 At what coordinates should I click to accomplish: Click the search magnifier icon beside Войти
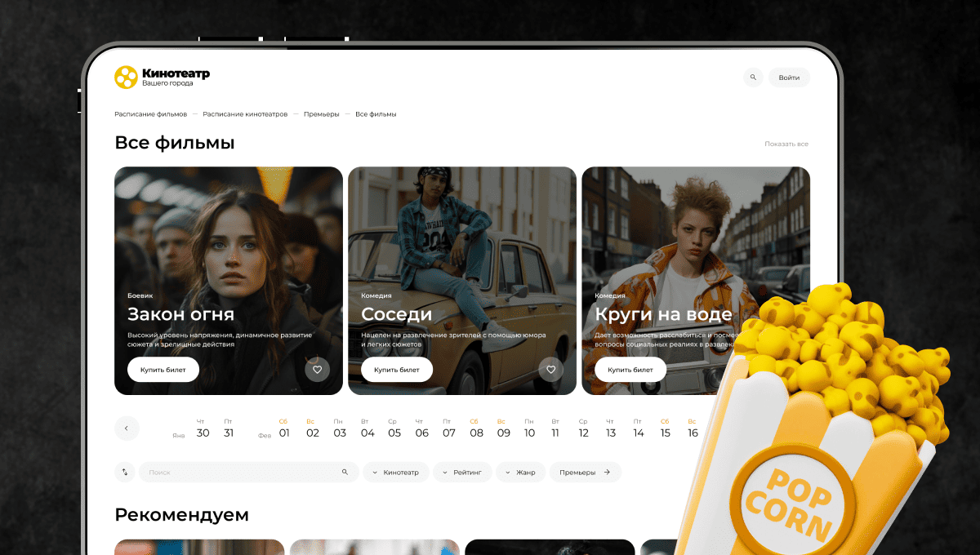tap(752, 78)
